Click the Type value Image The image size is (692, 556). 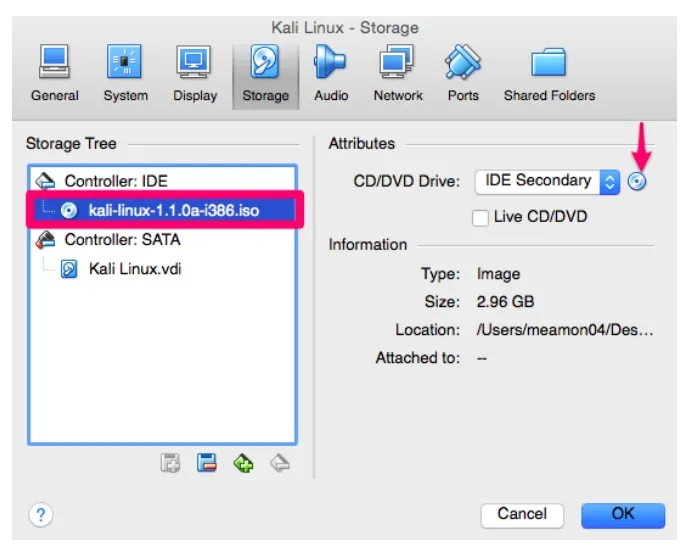click(x=498, y=274)
